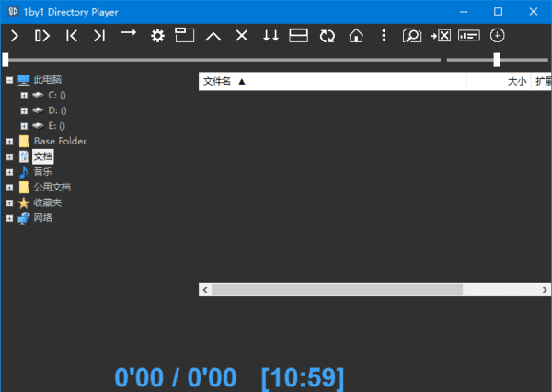
Task: Click the upward chevron icon
Action: (x=213, y=36)
